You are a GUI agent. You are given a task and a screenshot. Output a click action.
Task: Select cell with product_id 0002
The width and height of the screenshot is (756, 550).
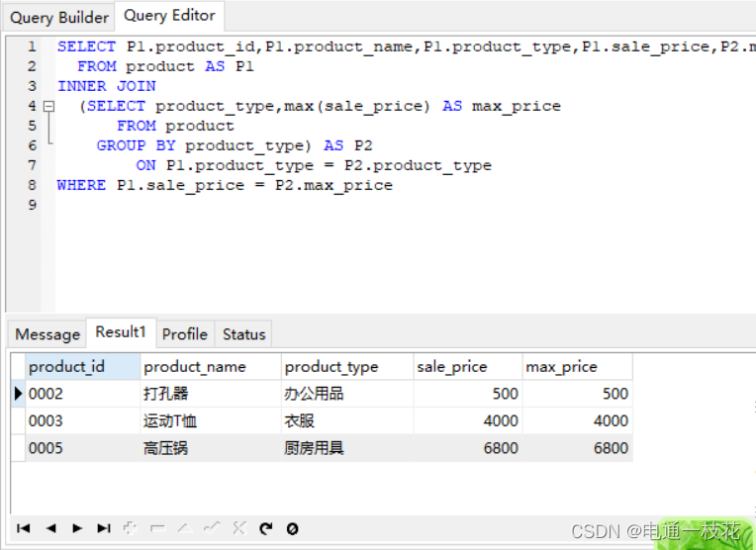click(82, 394)
